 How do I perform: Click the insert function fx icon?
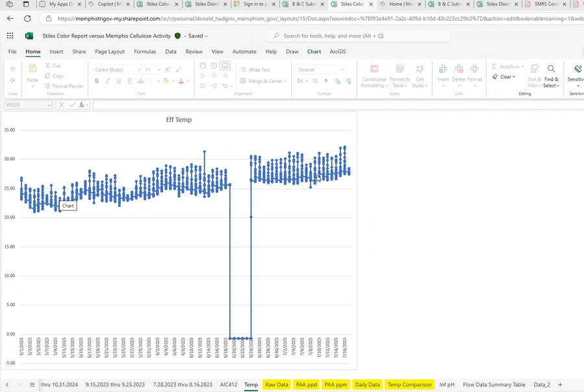click(x=82, y=104)
